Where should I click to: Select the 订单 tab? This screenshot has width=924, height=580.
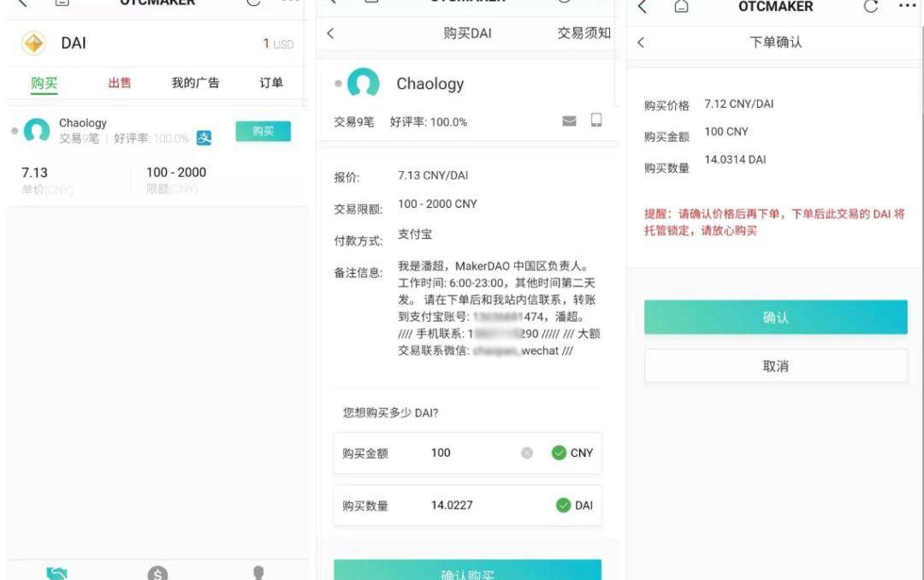pos(271,83)
